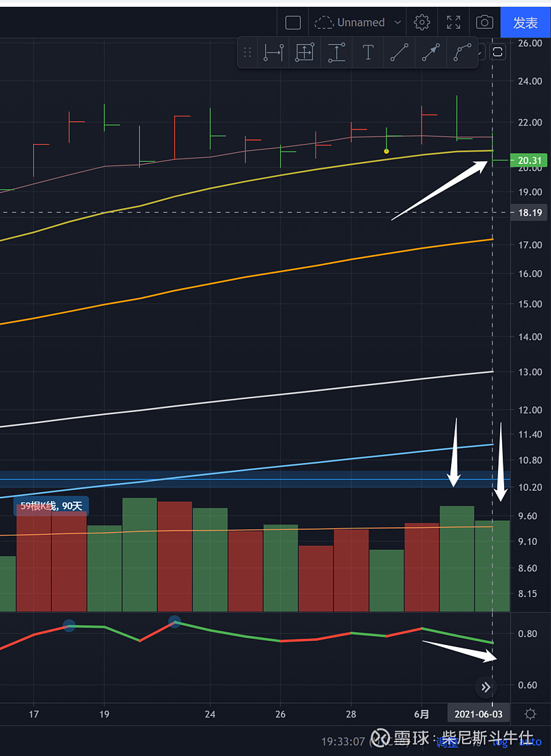Select the Arrow line drawing tool
Screen dimensions: 551x756
[430, 52]
